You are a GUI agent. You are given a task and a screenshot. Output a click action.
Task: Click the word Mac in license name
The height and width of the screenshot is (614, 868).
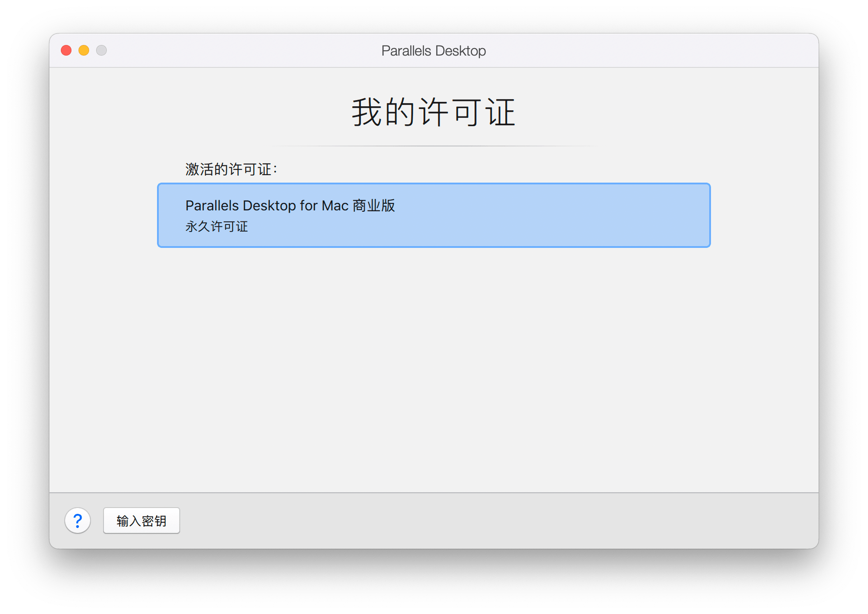335,206
